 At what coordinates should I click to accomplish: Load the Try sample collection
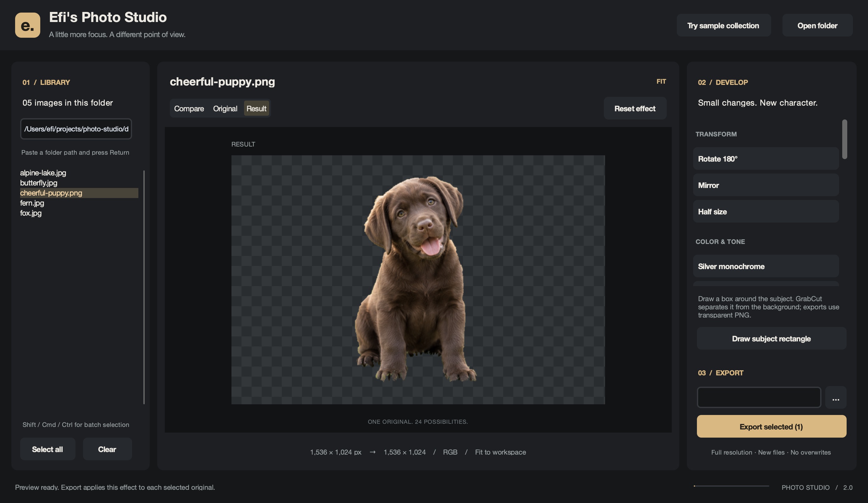point(723,25)
